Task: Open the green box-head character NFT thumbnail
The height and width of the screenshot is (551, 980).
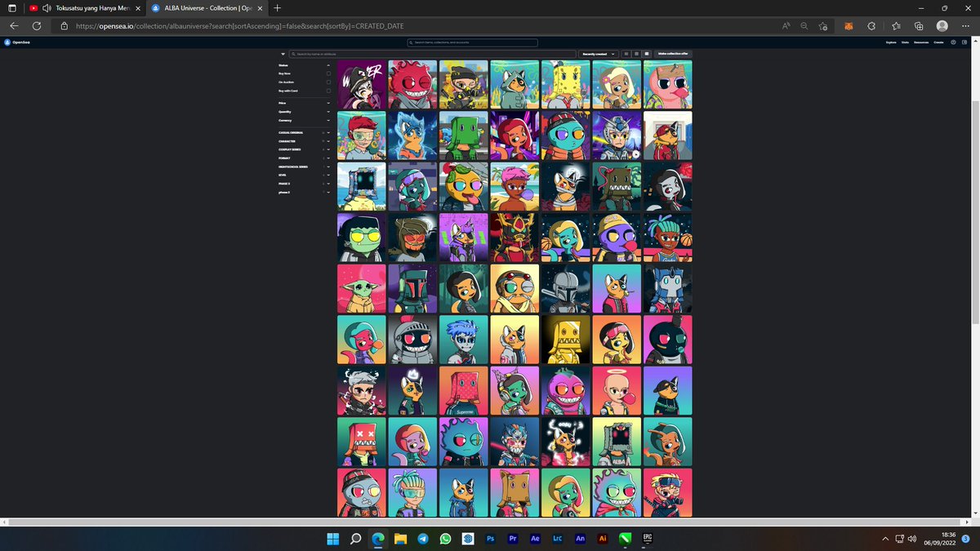Action: coord(464,136)
